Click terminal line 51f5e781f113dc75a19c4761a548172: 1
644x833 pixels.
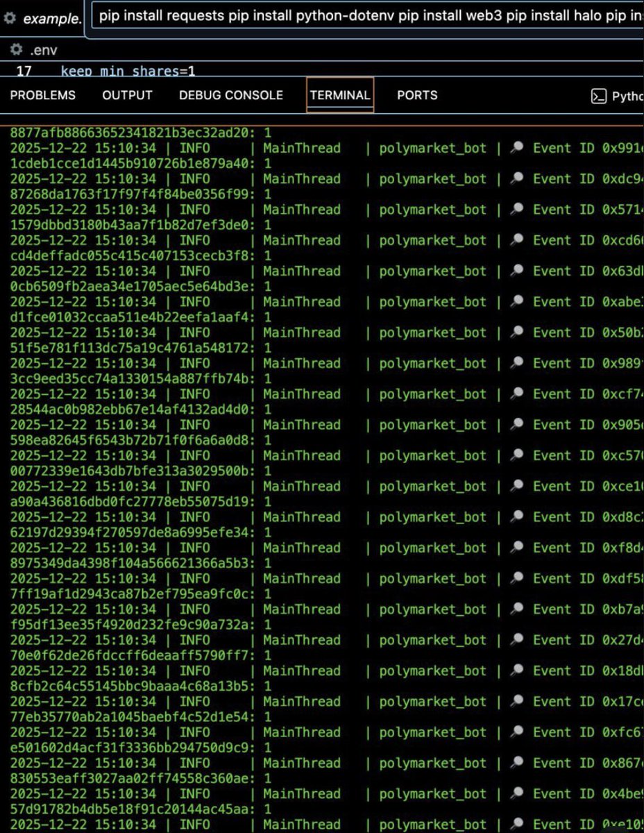click(x=141, y=348)
